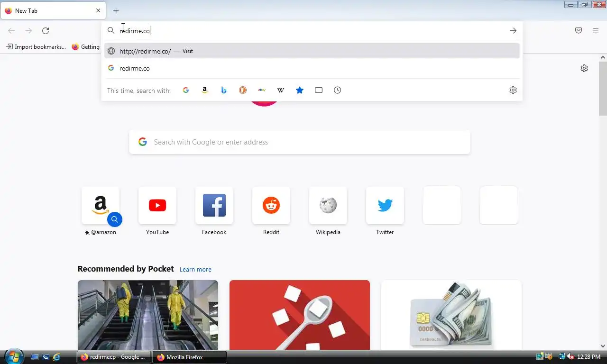Search this time with Bing icon
This screenshot has height=364, width=607.
pyautogui.click(x=224, y=90)
